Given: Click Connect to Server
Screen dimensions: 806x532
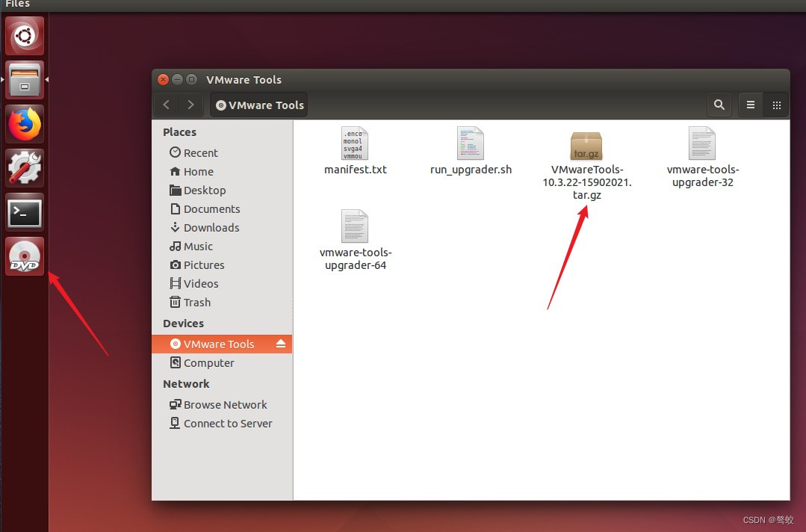Looking at the screenshot, I should [222, 424].
